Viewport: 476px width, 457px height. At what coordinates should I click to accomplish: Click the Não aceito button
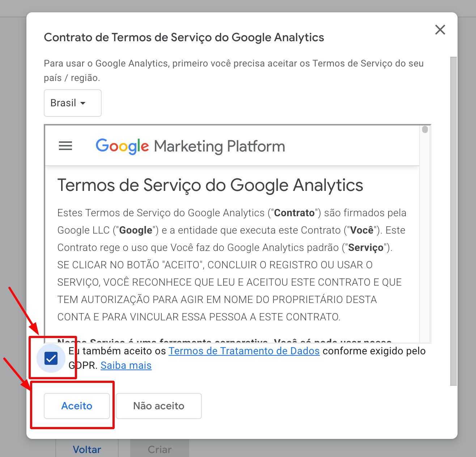159,406
